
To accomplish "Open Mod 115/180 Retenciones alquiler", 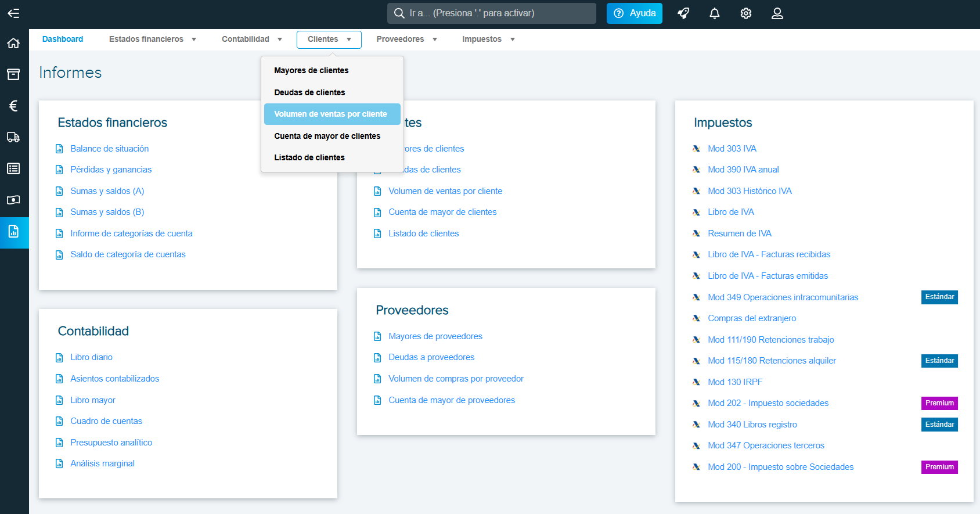I will (x=772, y=361).
